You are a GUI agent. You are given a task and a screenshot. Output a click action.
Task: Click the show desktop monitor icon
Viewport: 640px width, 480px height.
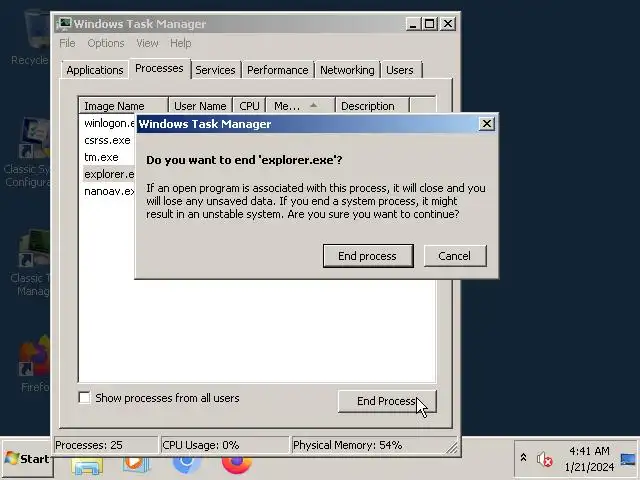tap(629, 460)
